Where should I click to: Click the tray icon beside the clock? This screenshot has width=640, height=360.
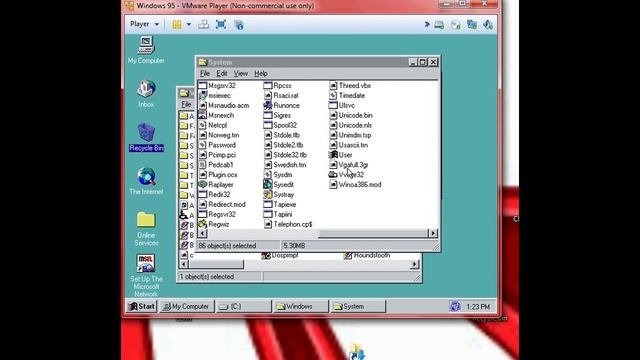pyautogui.click(x=455, y=306)
